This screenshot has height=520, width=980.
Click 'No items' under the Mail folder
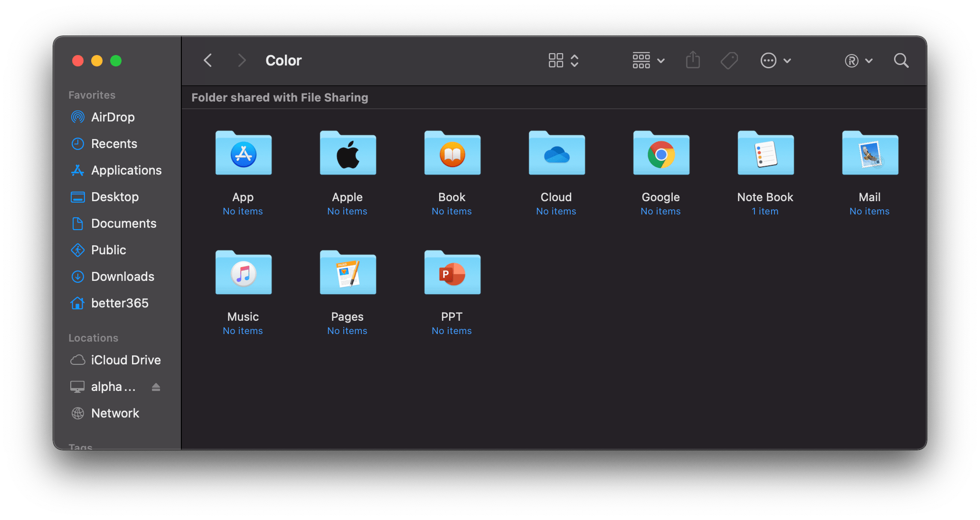[870, 211]
